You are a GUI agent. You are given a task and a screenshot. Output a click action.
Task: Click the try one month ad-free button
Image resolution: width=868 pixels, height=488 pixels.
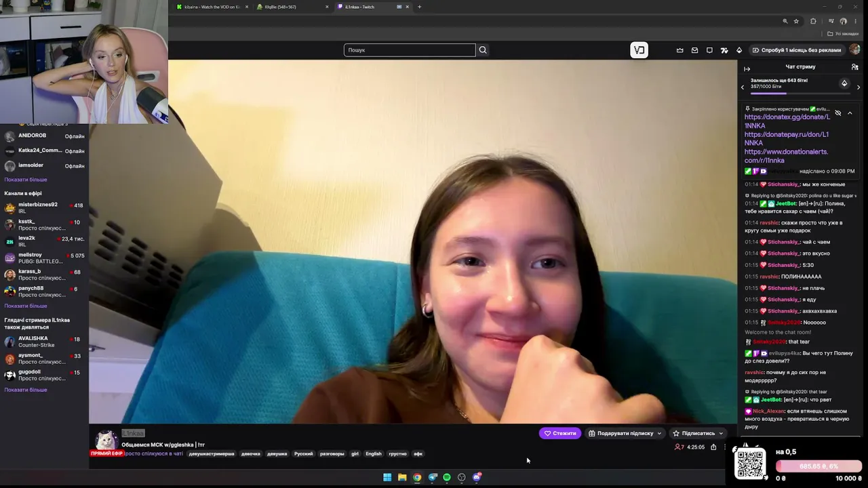click(x=796, y=50)
